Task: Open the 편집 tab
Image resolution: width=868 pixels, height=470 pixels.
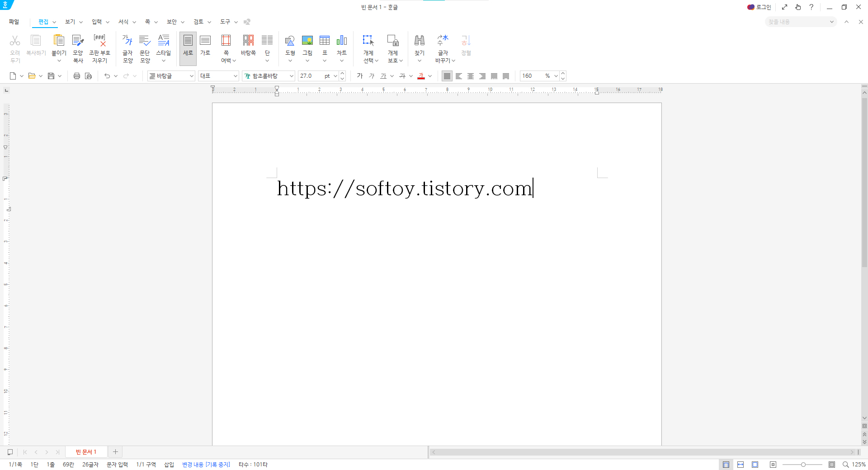Action: [43, 22]
